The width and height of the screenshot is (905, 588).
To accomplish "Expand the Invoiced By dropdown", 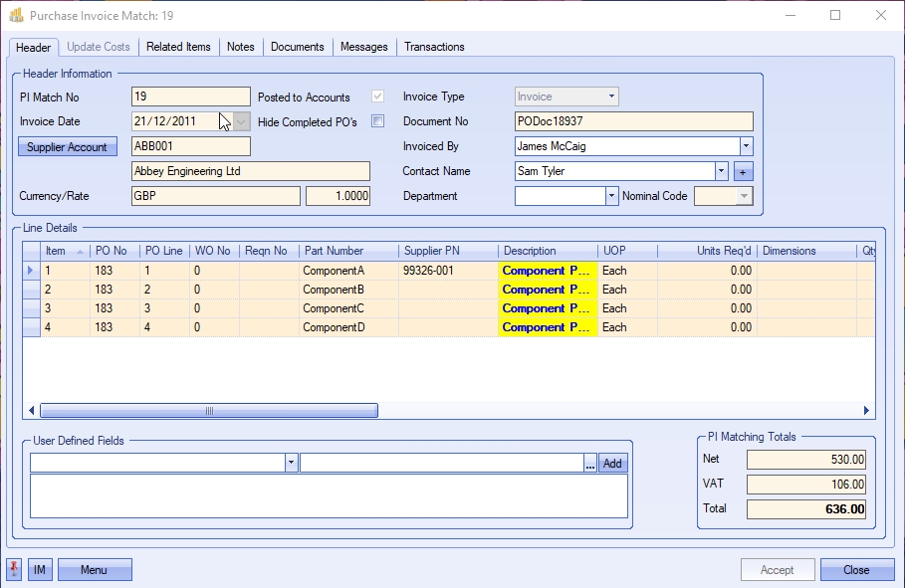I will (747, 146).
